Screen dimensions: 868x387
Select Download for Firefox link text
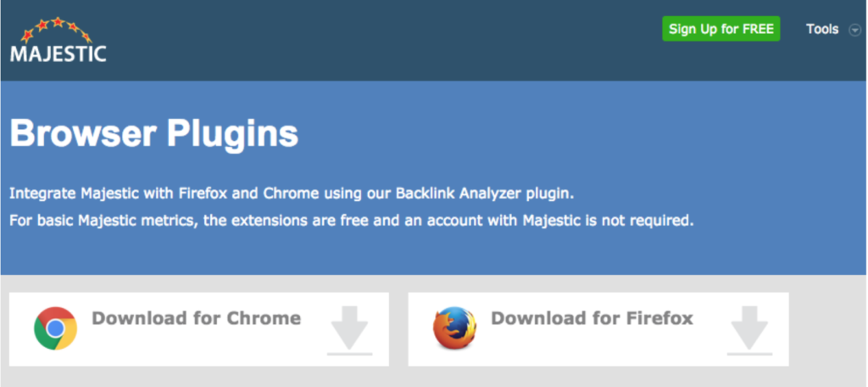(x=593, y=318)
